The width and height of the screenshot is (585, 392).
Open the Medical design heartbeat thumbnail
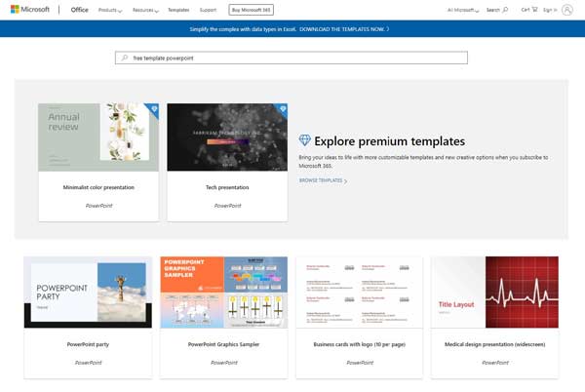pyautogui.click(x=494, y=292)
